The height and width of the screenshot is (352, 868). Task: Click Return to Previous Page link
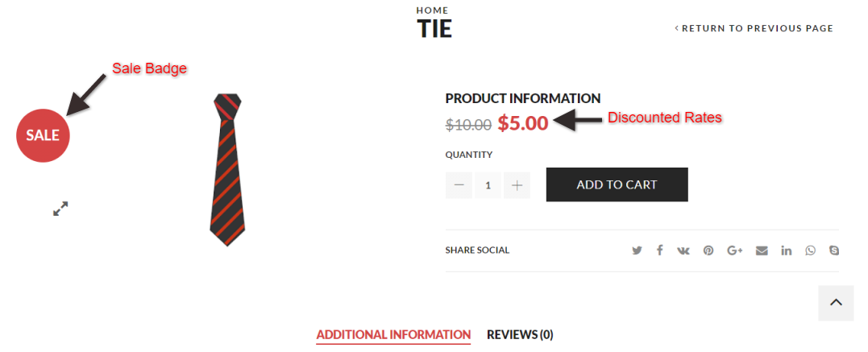[x=754, y=28]
